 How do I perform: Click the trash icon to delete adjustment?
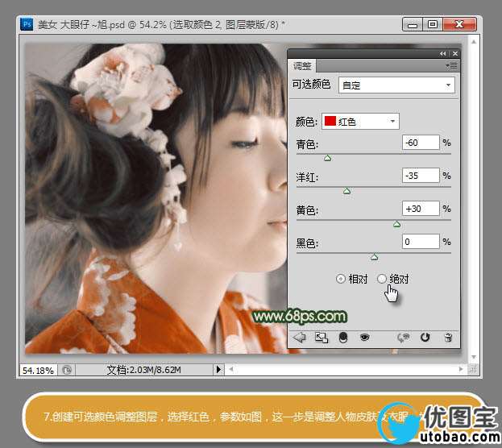pos(448,338)
